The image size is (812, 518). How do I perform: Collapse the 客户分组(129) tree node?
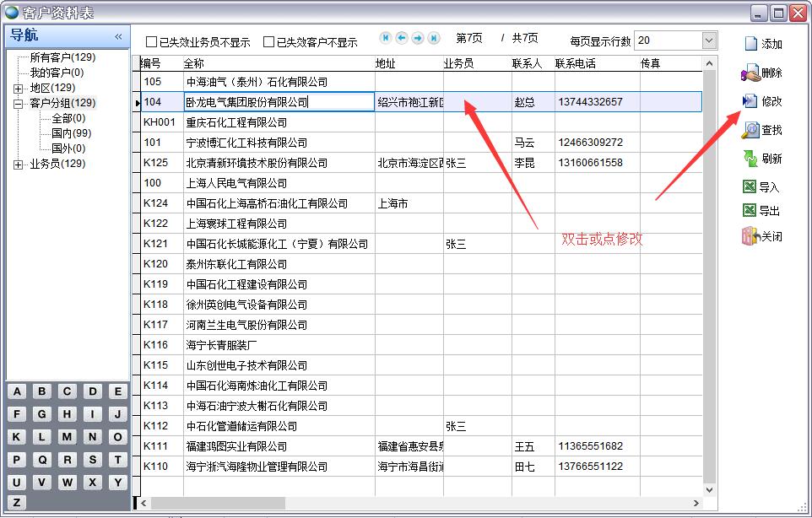19,104
